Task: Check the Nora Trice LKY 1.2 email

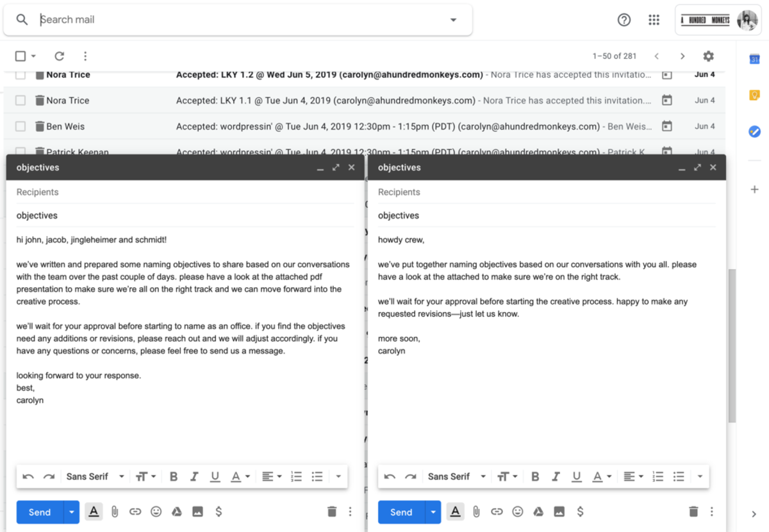Action: pos(21,75)
